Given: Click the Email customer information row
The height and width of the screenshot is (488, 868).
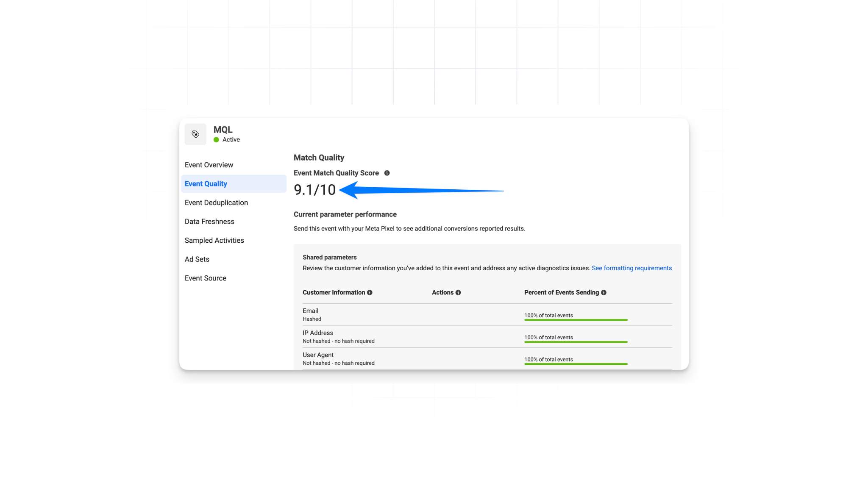Looking at the screenshot, I should coord(487,315).
